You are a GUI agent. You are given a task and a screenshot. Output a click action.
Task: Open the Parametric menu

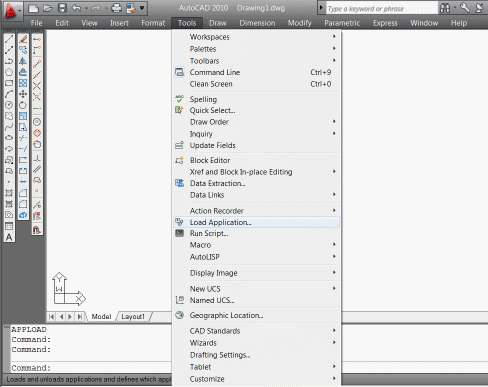coord(342,23)
